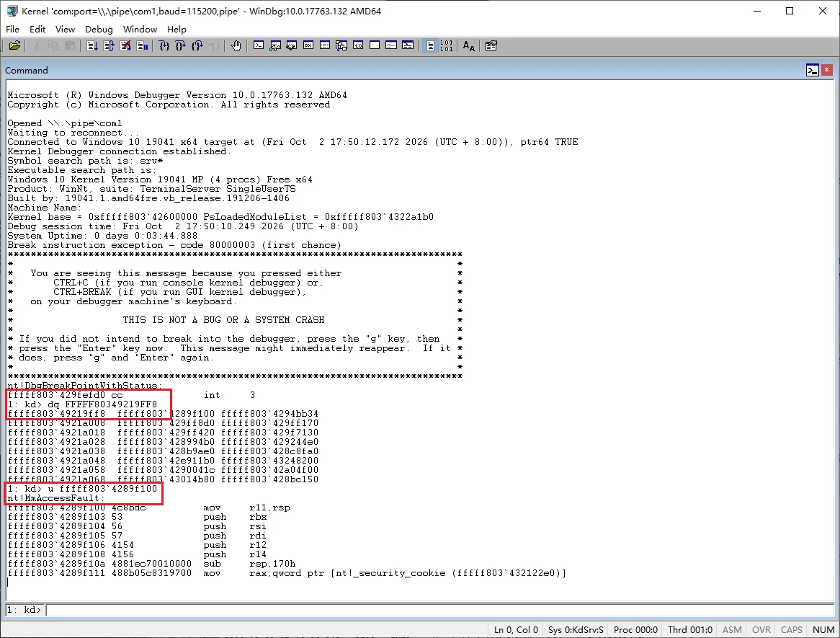Screen dimensions: 840x638
Task: Open the Debug menu
Action: 99,29
